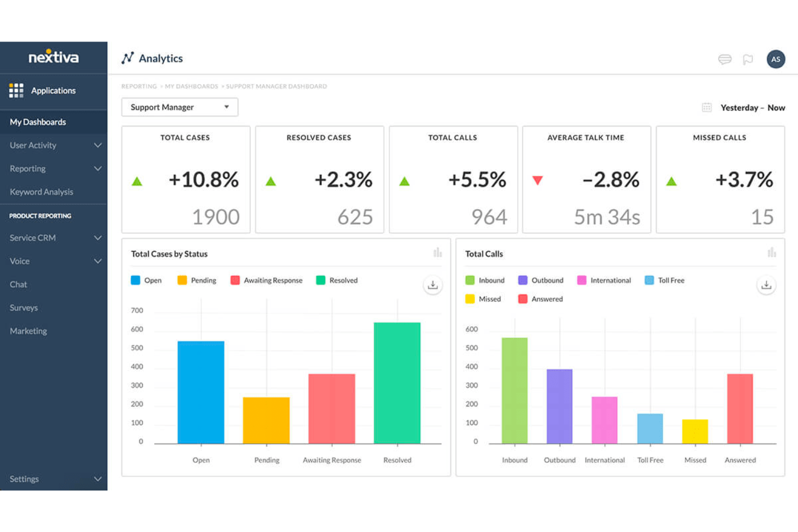Expand the Voice section in the sidebar

point(54,261)
